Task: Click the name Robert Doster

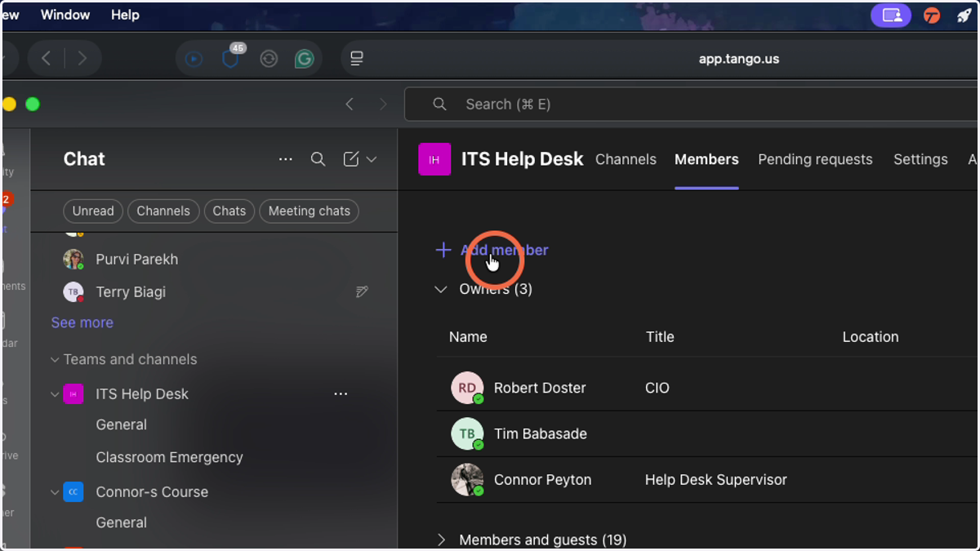Action: [x=540, y=388]
